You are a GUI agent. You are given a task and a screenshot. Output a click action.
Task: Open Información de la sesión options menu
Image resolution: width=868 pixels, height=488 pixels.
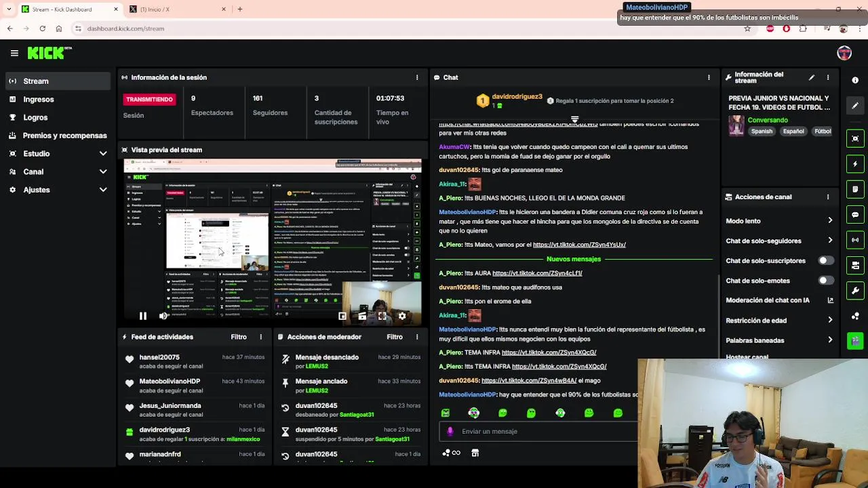pos(417,77)
